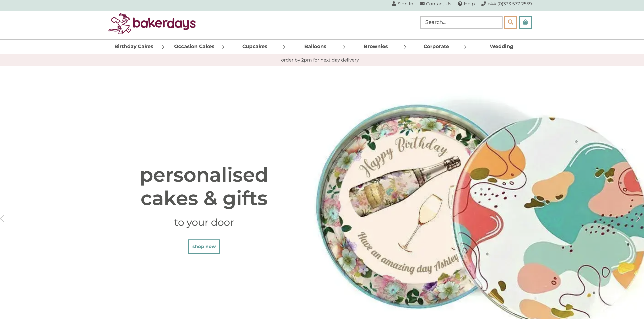644x319 pixels.
Task: Click the Help question mark icon
Action: pyautogui.click(x=460, y=4)
